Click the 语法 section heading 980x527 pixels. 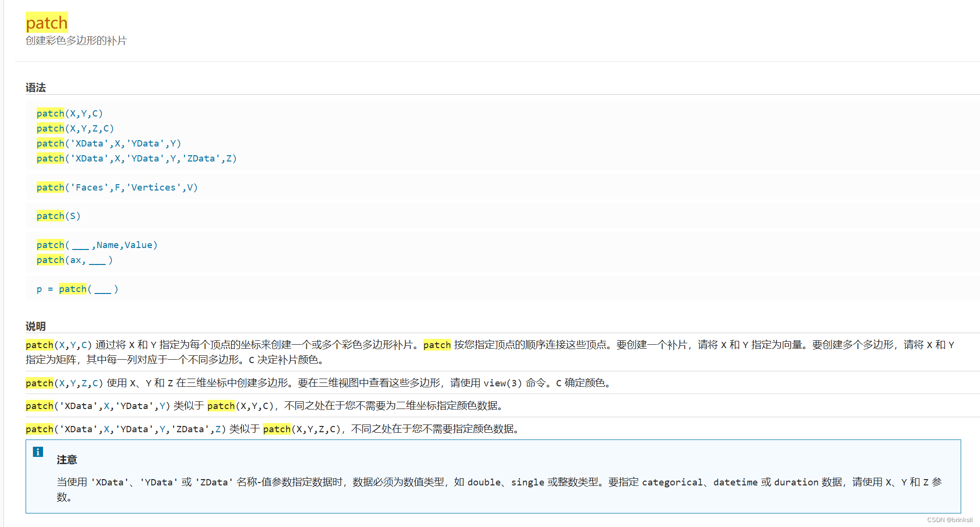[36, 88]
